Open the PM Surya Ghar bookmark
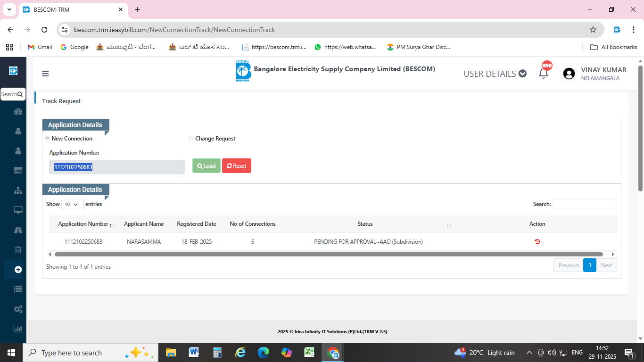Image resolution: width=644 pixels, height=362 pixels. tap(419, 47)
